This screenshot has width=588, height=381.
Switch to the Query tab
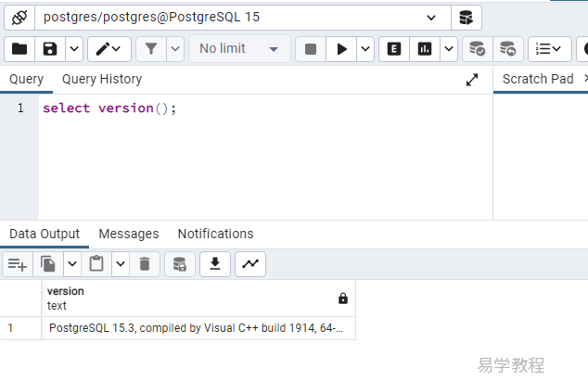pos(26,79)
